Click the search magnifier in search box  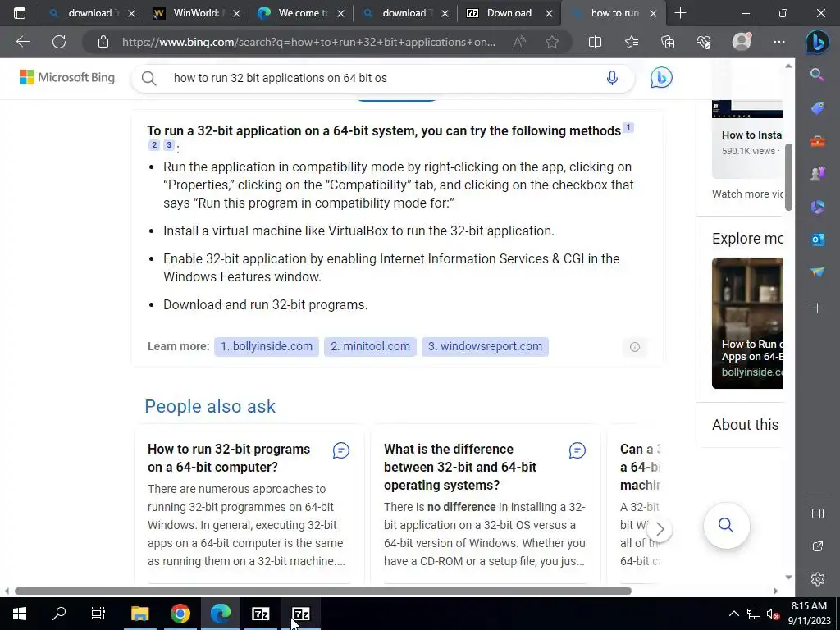pos(149,78)
